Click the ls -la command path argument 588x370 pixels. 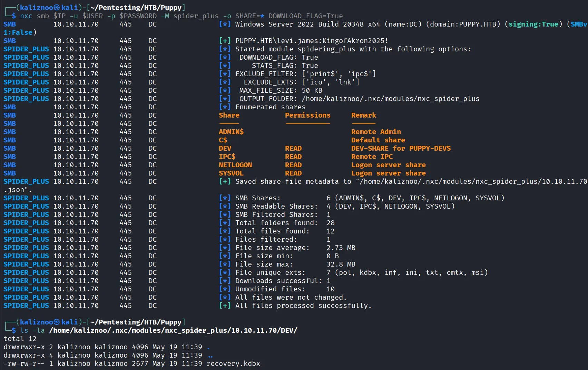pyautogui.click(x=173, y=330)
